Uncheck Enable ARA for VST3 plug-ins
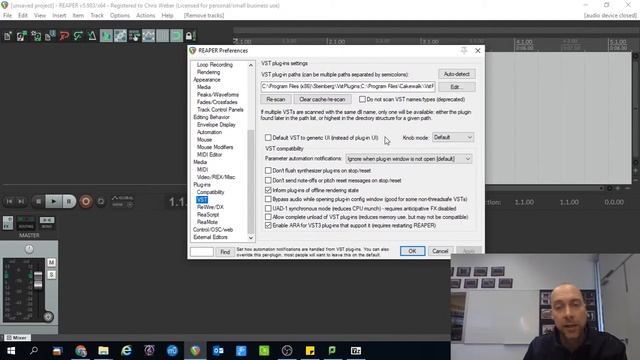640x360 pixels. (268, 225)
